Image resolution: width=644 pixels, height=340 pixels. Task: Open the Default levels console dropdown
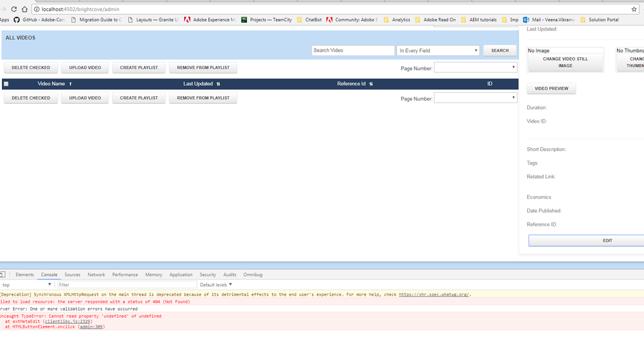pyautogui.click(x=216, y=285)
